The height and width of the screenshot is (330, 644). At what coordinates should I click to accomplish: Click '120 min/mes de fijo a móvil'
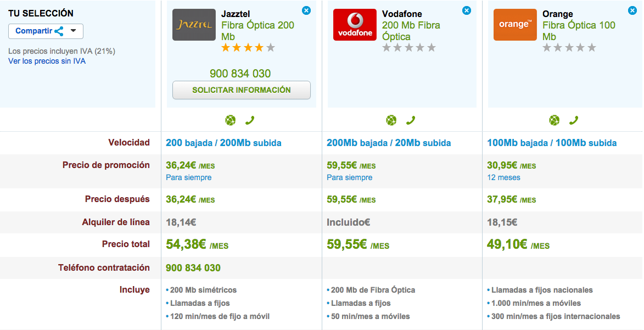[220, 316]
